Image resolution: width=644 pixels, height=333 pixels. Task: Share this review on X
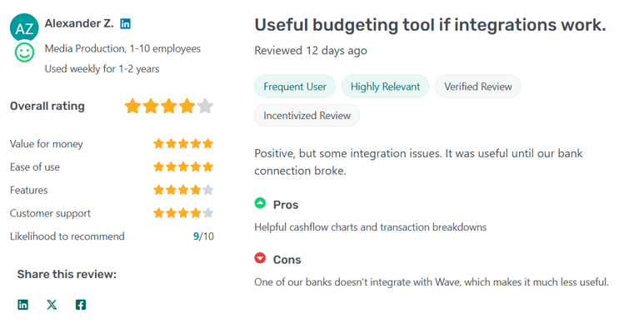(52, 305)
